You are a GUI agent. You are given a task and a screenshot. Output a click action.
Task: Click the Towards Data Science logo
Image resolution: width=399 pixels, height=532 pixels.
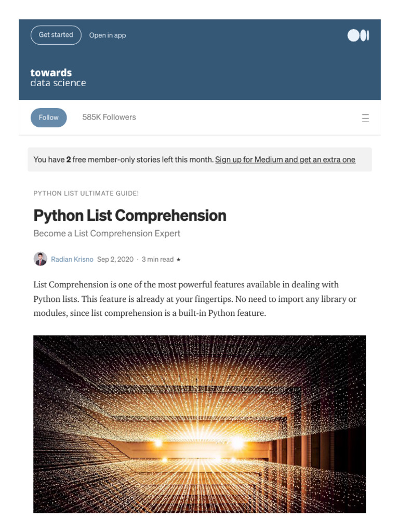click(x=58, y=78)
